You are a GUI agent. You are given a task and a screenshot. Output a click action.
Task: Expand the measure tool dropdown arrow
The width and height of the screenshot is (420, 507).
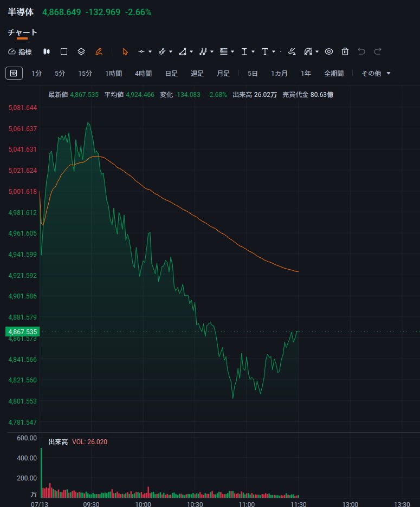tap(253, 52)
